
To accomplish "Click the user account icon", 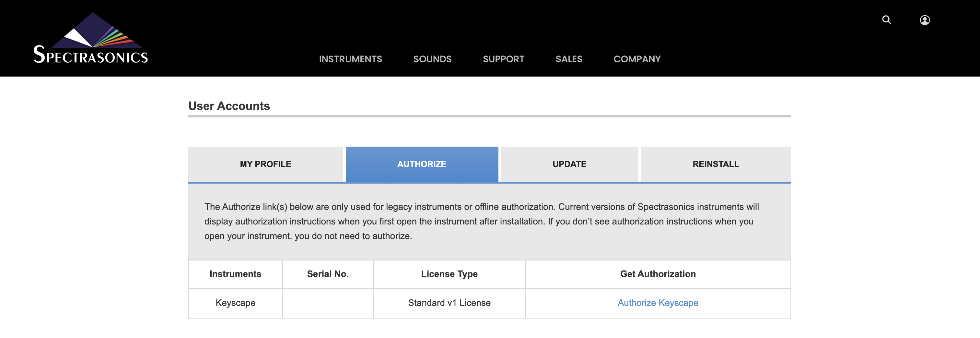I will point(925,20).
